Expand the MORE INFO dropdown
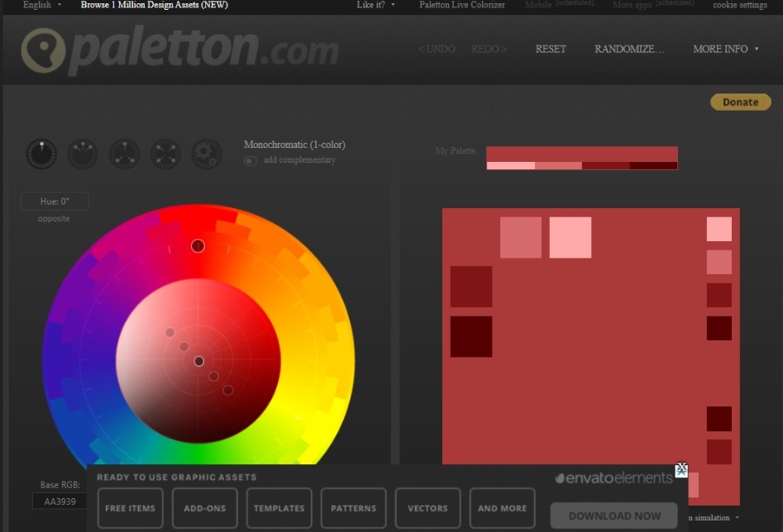Image resolution: width=783 pixels, height=532 pixels. click(724, 50)
